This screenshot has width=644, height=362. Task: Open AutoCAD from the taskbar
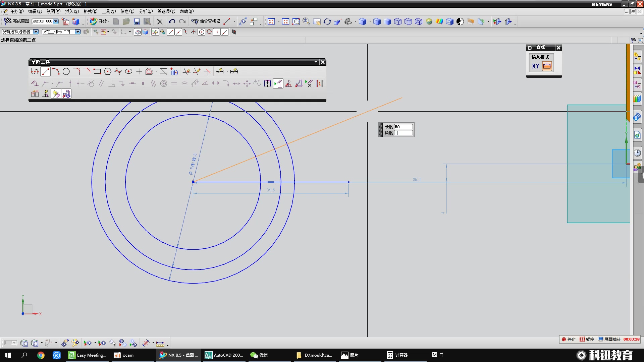point(224,355)
